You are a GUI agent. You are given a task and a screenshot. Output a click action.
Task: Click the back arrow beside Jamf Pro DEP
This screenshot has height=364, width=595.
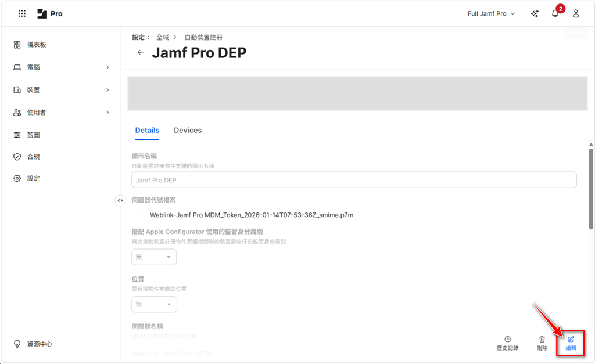click(x=140, y=53)
